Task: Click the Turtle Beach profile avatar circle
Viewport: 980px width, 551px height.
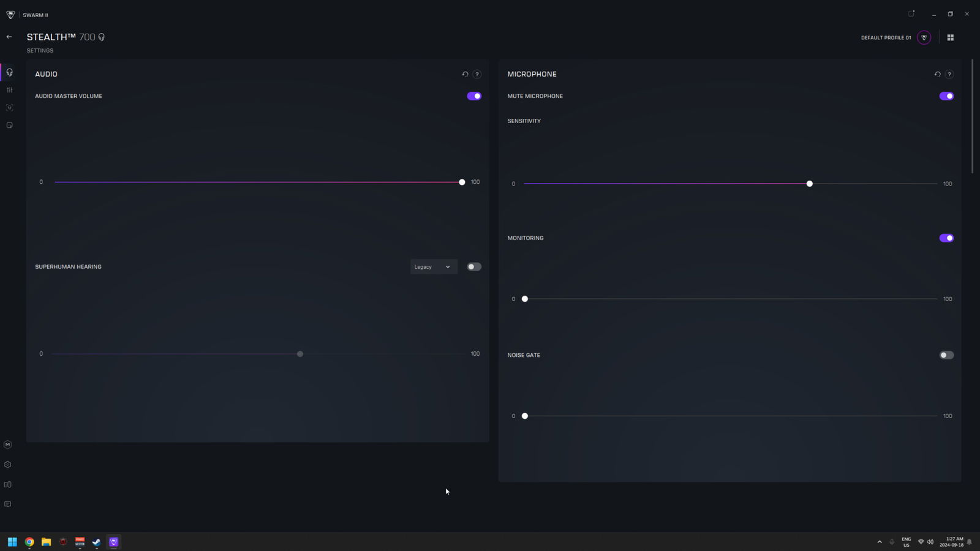Action: point(924,37)
